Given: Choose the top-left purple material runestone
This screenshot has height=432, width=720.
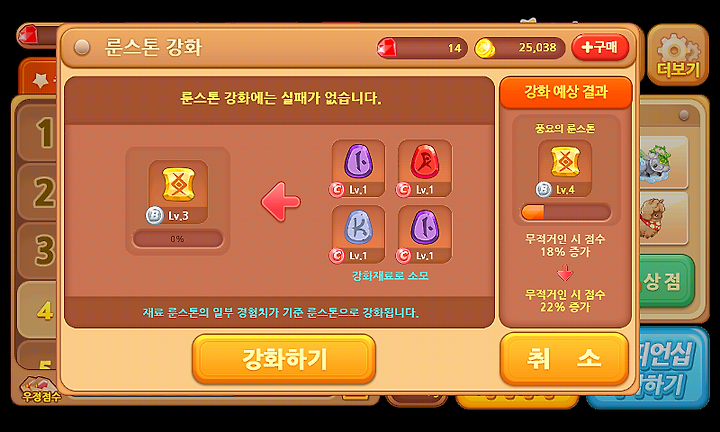Looking at the screenshot, I should [x=358, y=169].
